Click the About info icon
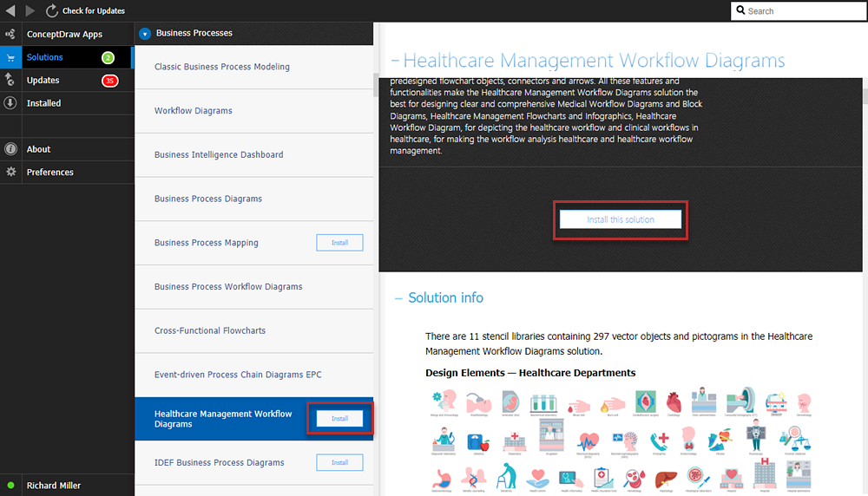Viewport: 868px width, 496px height. tap(10, 149)
